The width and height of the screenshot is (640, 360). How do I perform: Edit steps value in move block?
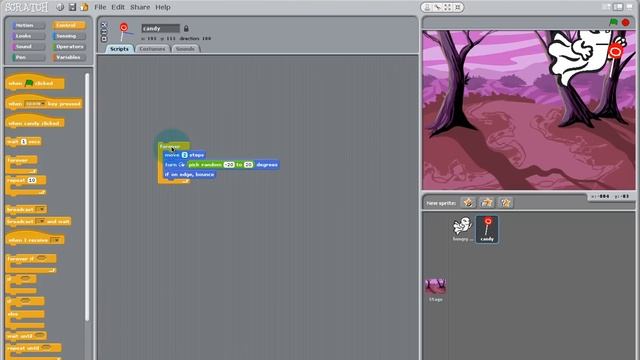[x=184, y=155]
